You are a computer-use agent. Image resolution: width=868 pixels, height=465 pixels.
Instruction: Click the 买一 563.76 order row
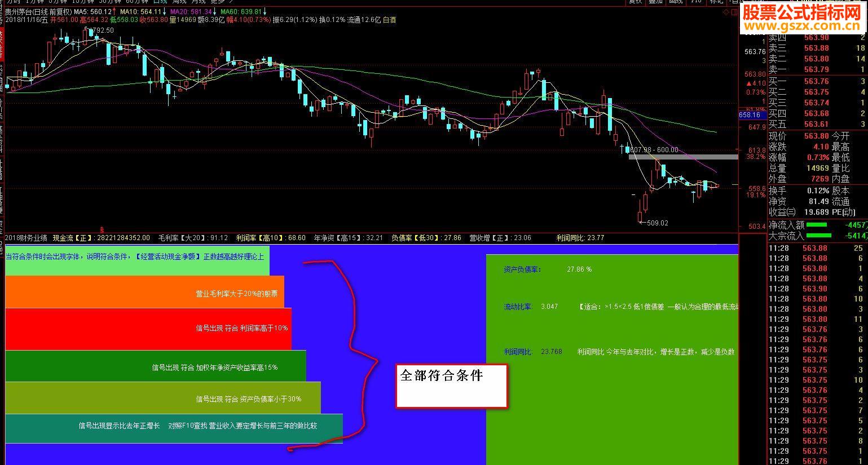click(x=817, y=81)
